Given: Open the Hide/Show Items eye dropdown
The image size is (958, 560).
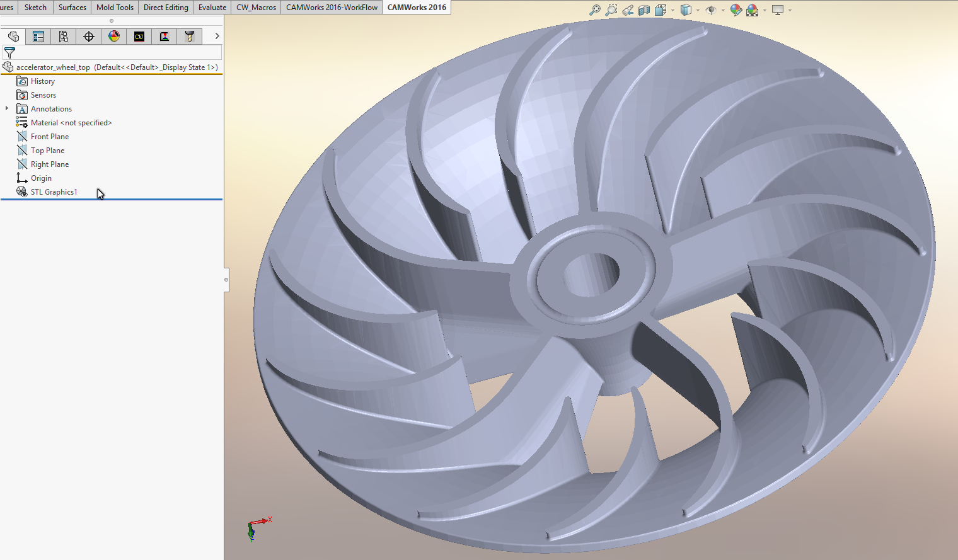Looking at the screenshot, I should [x=723, y=10].
